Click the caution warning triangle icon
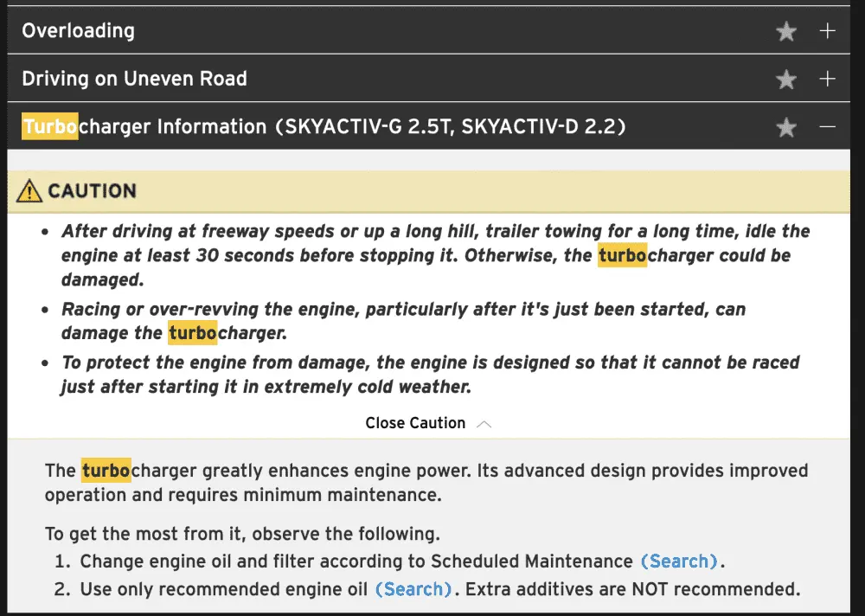The image size is (865, 616). (29, 191)
